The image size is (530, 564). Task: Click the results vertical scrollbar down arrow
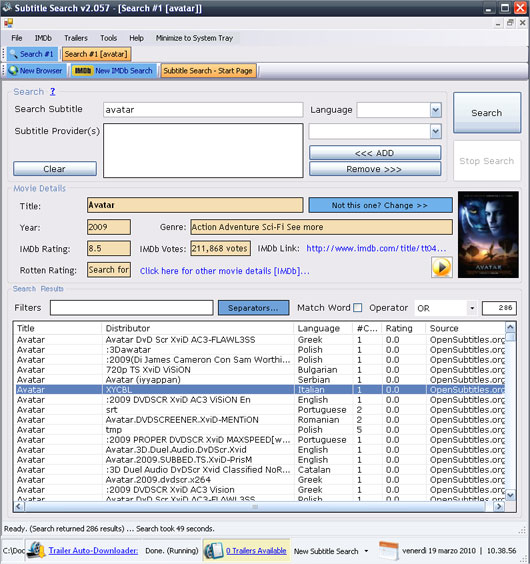(510, 495)
